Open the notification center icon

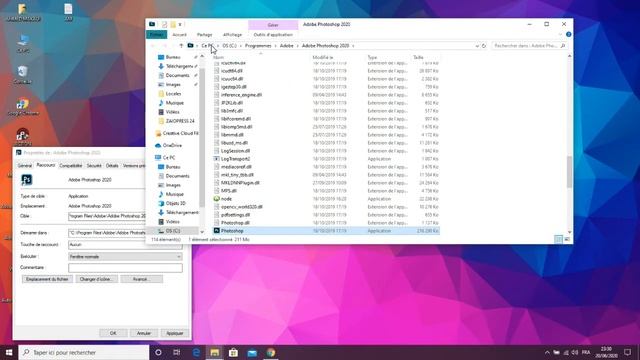pyautogui.click(x=627, y=352)
